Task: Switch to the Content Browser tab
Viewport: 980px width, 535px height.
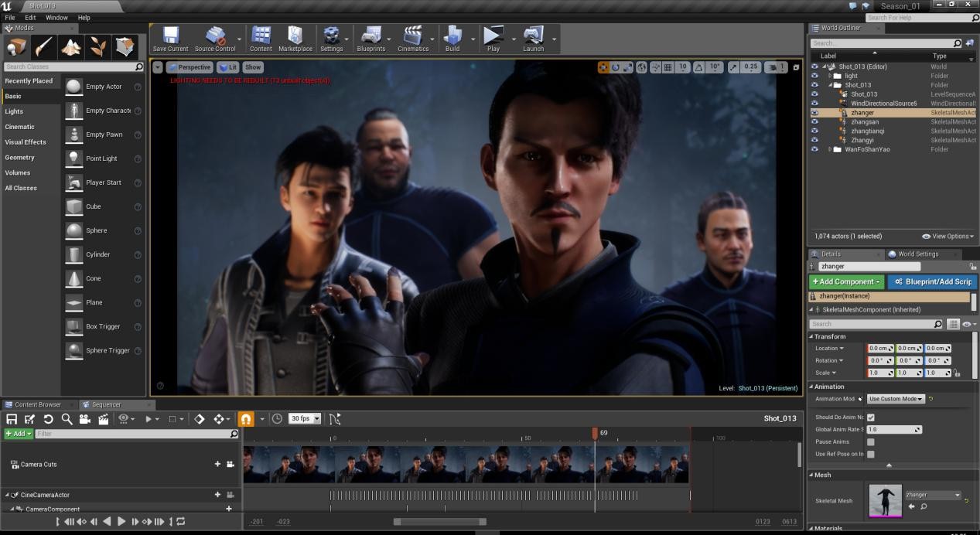Action: [38, 404]
